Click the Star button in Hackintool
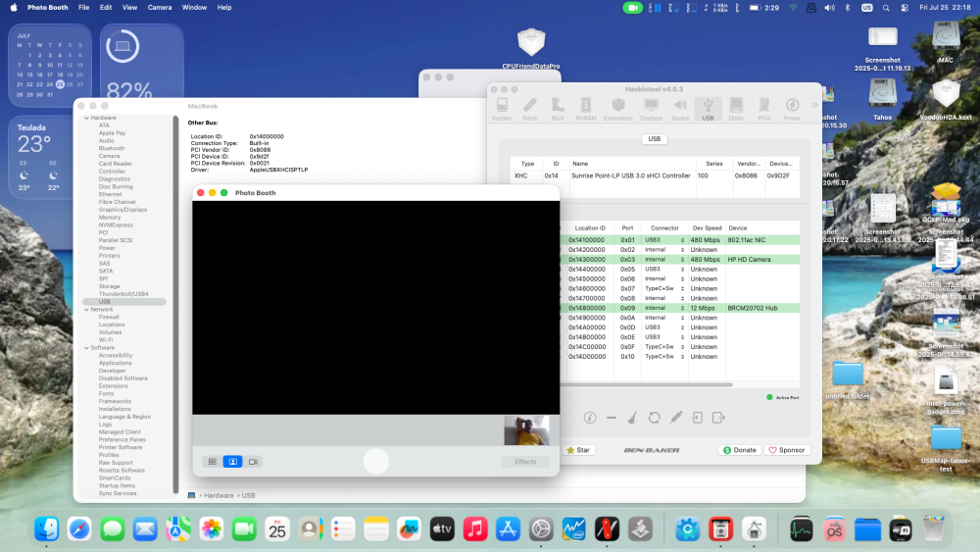The width and height of the screenshot is (980, 552). coord(578,450)
